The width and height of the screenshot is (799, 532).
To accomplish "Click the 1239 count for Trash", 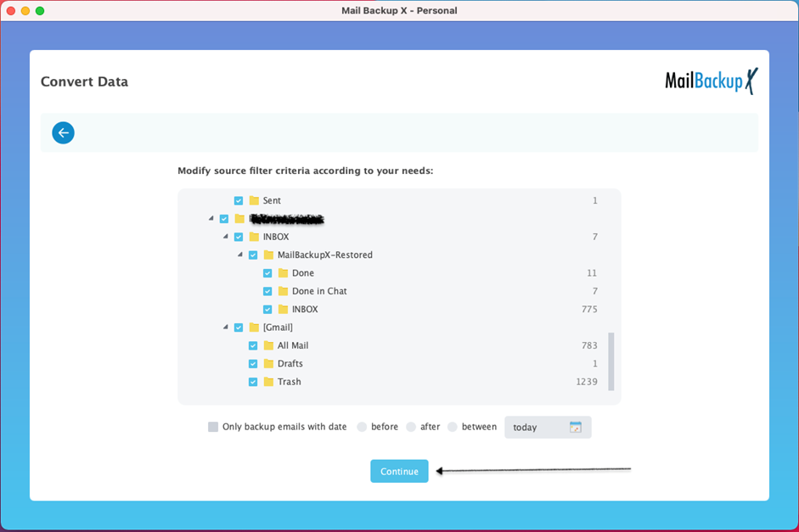I will 587,382.
